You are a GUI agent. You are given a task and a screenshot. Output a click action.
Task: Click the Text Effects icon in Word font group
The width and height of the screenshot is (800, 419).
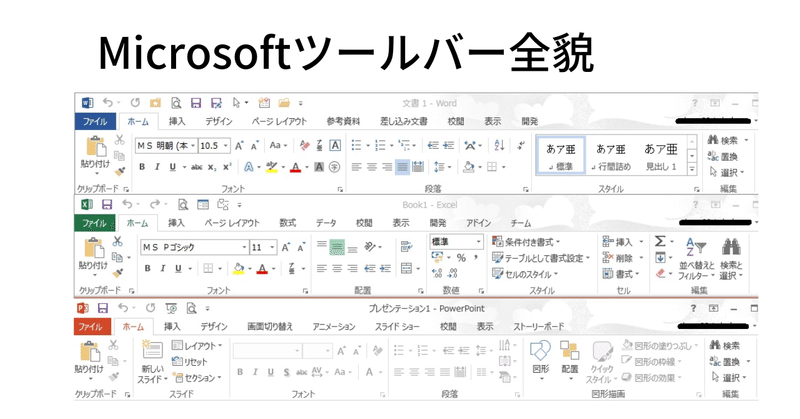tap(248, 167)
